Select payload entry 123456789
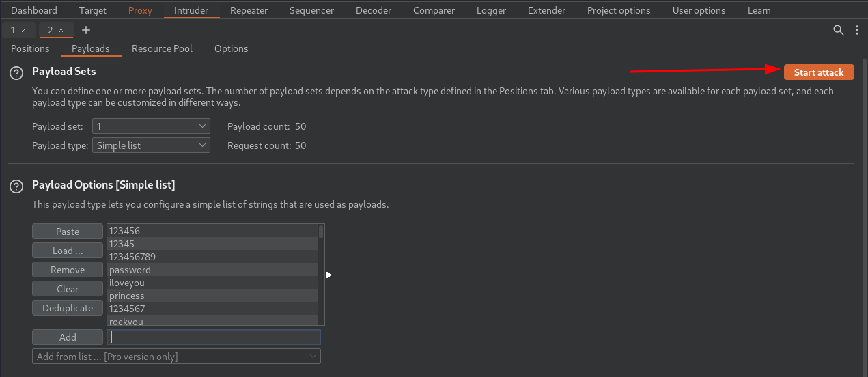Screen dimensions: 868x377 click(212, 257)
